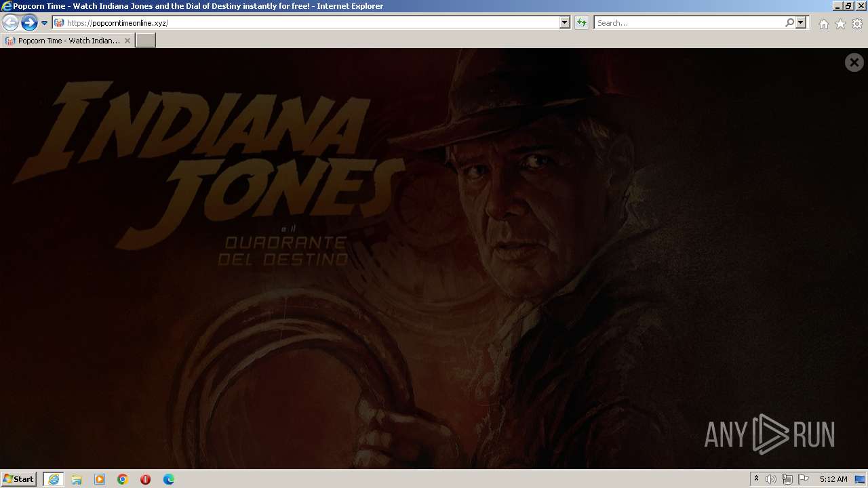Close the Popcorn Time tab
868x488 pixels.
point(127,41)
